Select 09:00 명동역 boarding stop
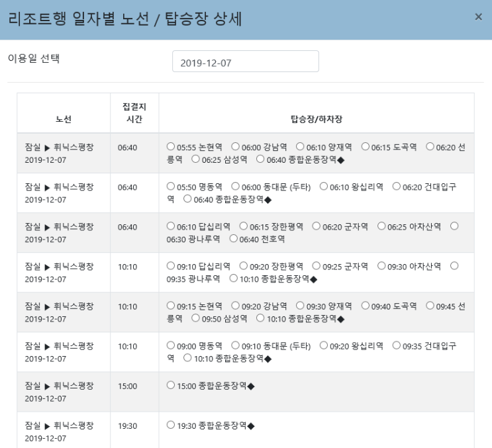Viewport: 492px width, 448px height. 171,345
